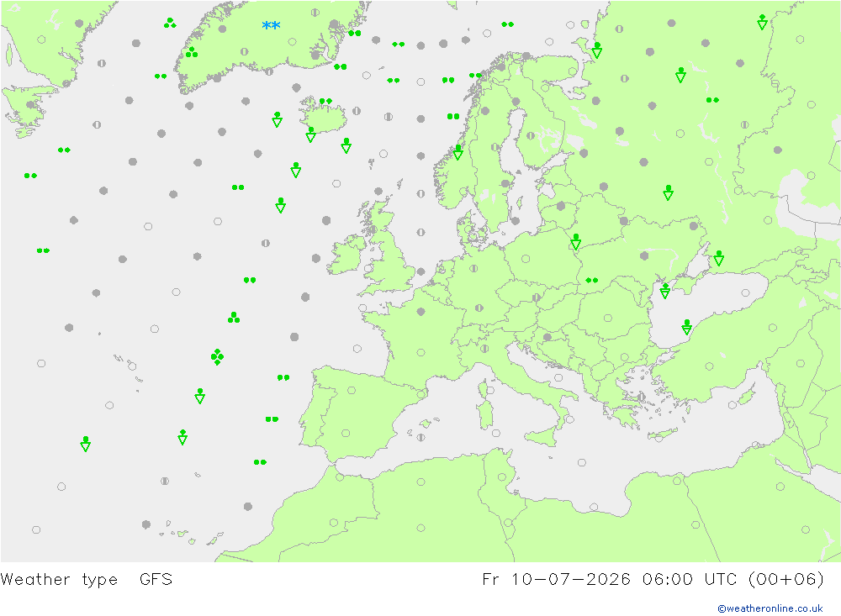Select the shower symbol on Norway's west coast
This screenshot has width=841, height=616.
pyautogui.click(x=458, y=152)
